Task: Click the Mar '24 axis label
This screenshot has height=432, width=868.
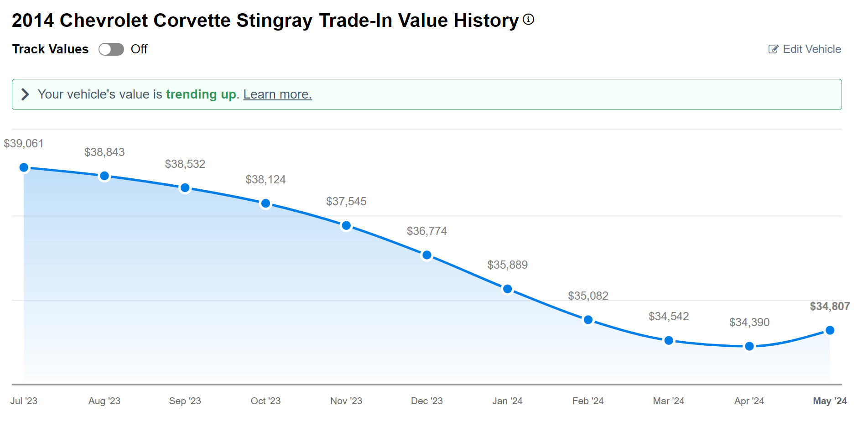Action: point(668,401)
